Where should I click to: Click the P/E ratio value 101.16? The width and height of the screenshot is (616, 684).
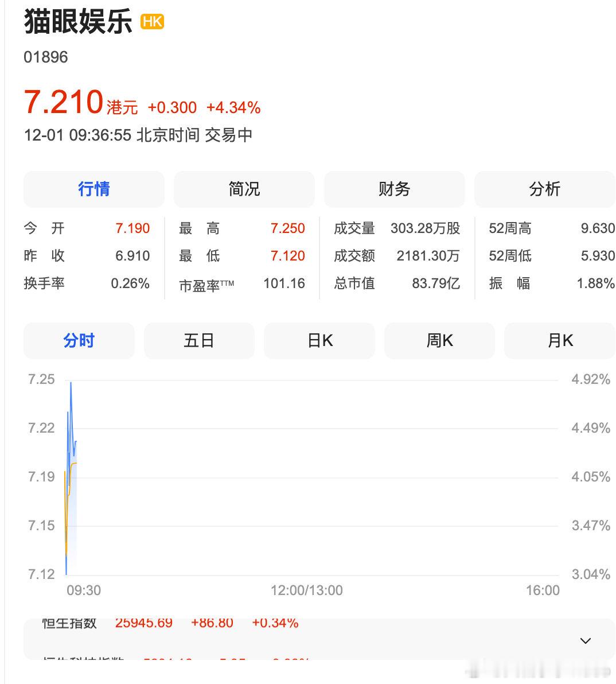pyautogui.click(x=284, y=283)
